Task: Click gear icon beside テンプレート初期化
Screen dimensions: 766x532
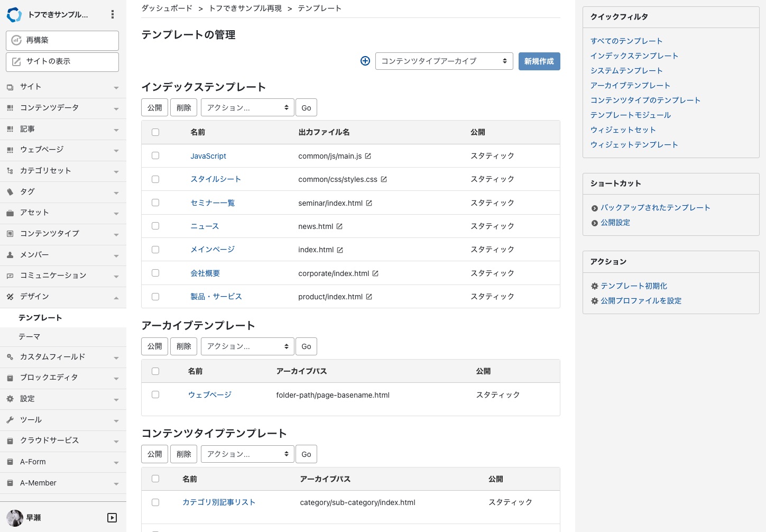Action: 595,286
